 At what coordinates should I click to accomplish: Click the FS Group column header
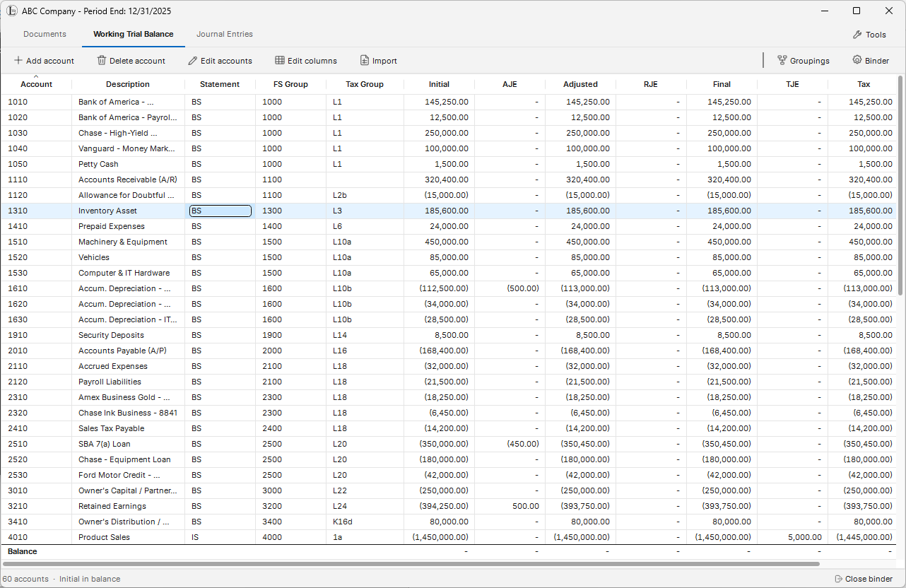point(290,84)
